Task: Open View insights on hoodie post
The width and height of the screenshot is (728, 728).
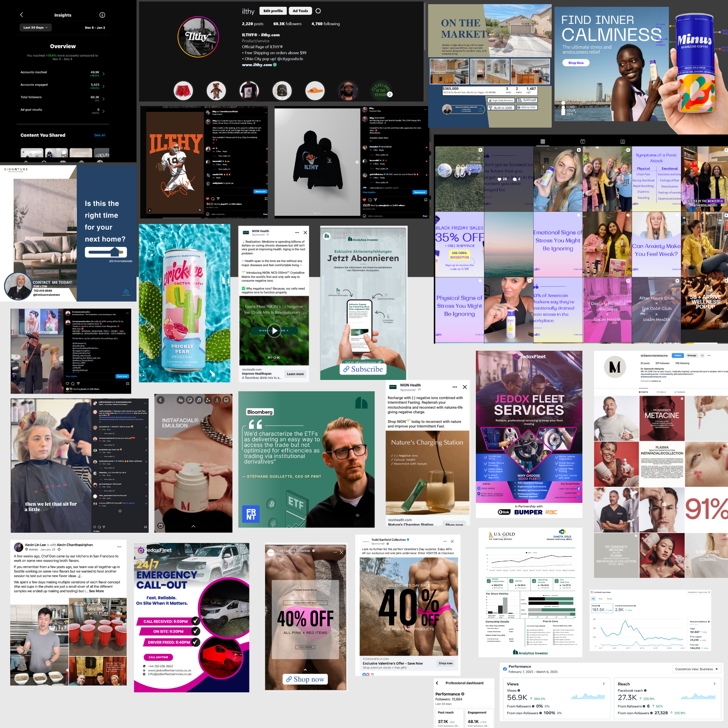Action: (x=369, y=192)
